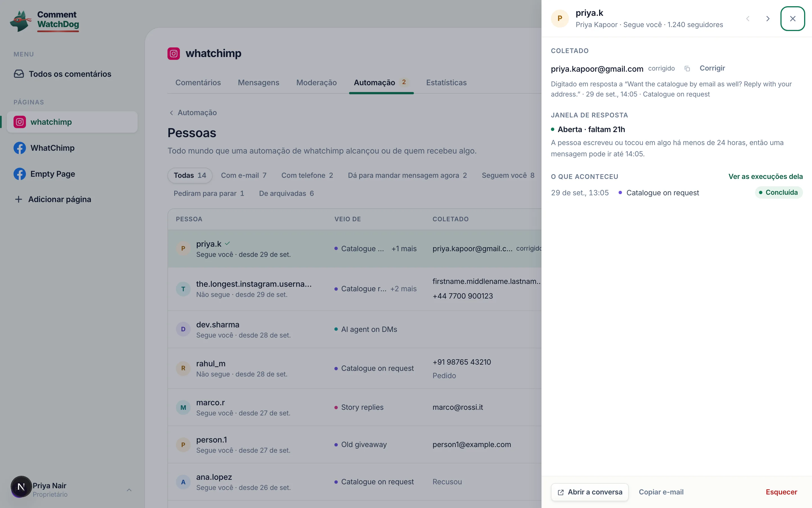Close the priya.k details panel
The height and width of the screenshot is (508, 812).
pyautogui.click(x=793, y=18)
